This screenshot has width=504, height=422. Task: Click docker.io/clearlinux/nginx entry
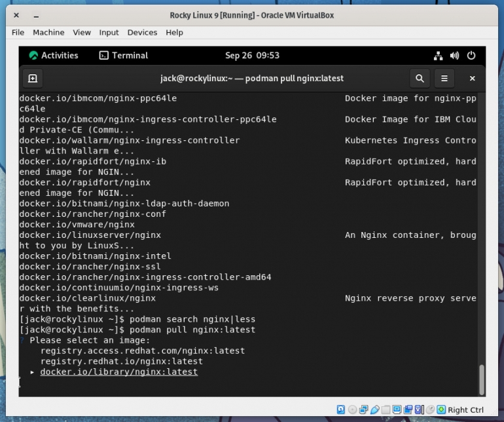pos(88,298)
